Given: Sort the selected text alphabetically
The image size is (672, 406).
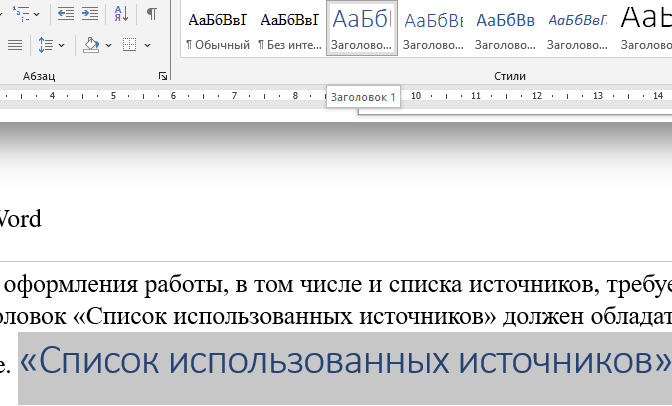Looking at the screenshot, I should click(x=121, y=13).
